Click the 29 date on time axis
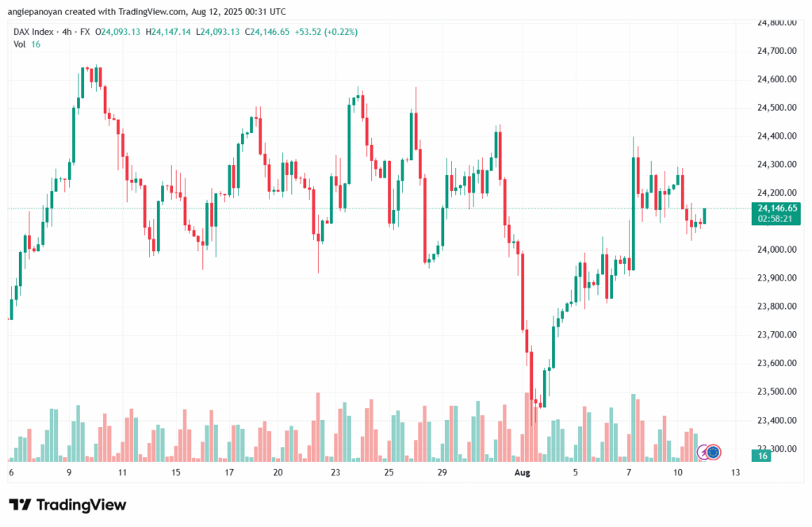Screen dimensions: 812x527 pyautogui.click(x=442, y=472)
